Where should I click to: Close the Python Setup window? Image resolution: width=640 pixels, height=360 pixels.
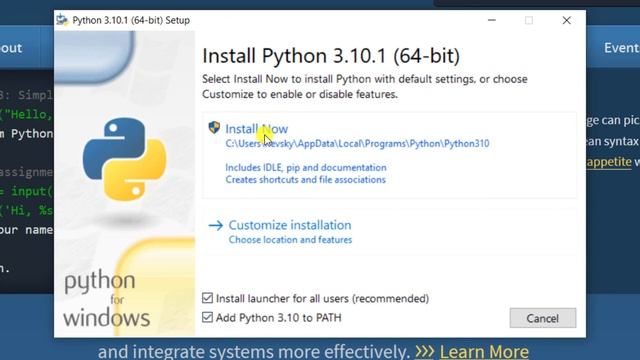pos(567,20)
